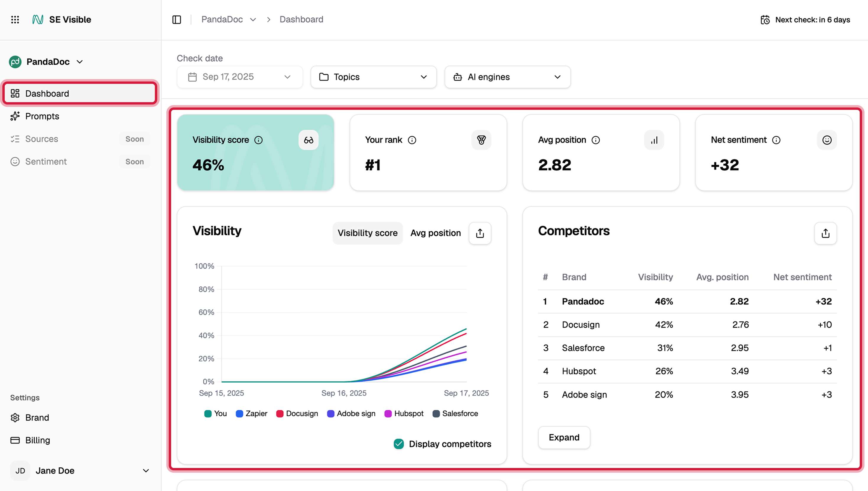
Task: Open Prompts in the sidebar
Action: pyautogui.click(x=42, y=116)
